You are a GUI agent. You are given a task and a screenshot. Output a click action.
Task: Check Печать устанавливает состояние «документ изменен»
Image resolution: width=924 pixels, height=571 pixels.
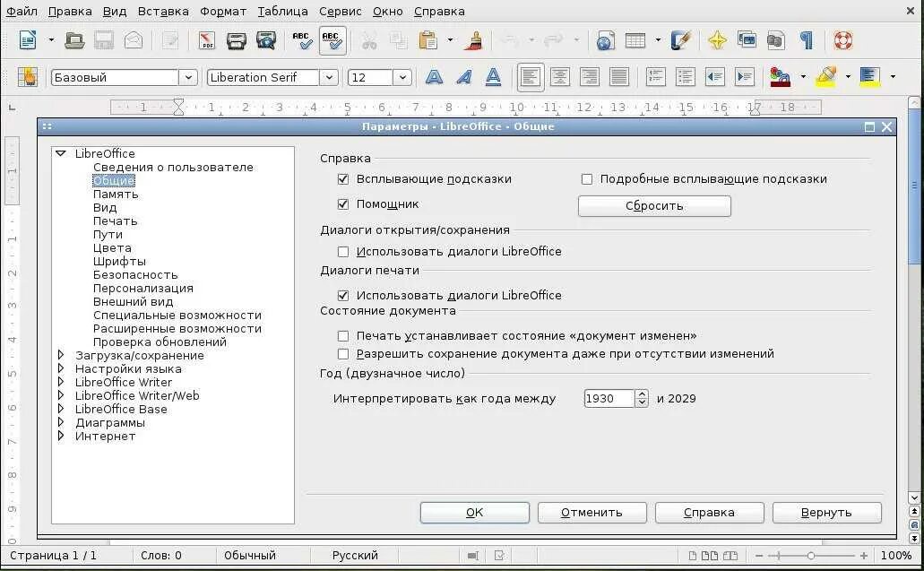pyautogui.click(x=343, y=336)
